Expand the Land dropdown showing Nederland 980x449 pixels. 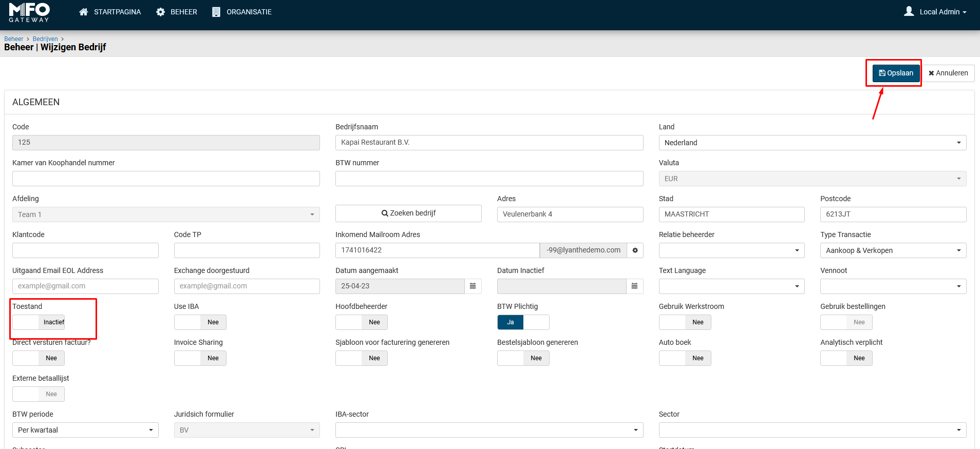coord(812,143)
